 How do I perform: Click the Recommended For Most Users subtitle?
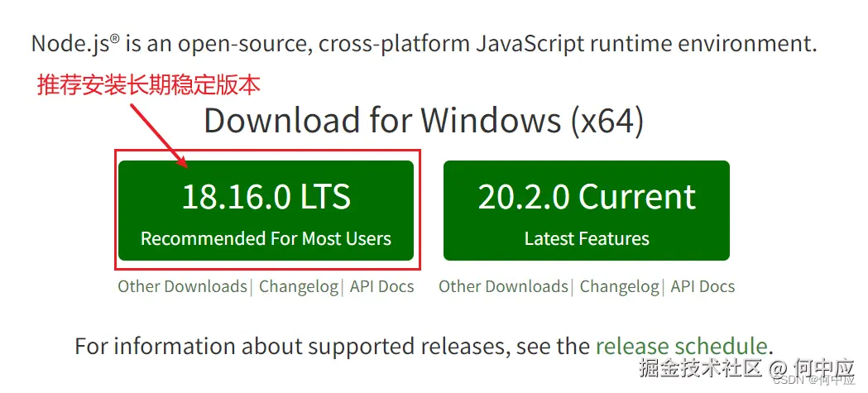[266, 239]
